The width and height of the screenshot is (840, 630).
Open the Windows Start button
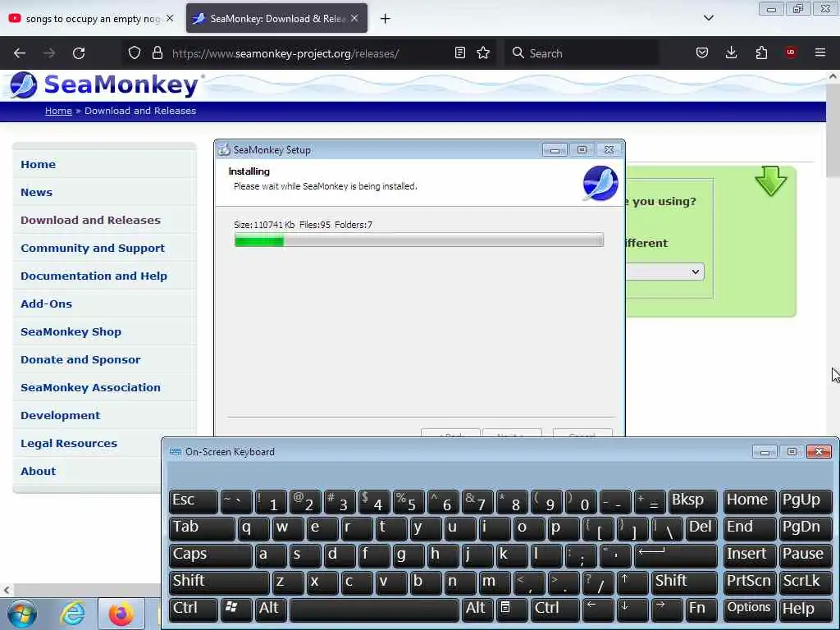click(x=22, y=614)
